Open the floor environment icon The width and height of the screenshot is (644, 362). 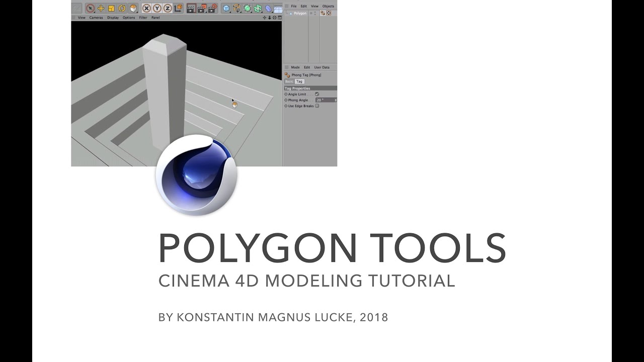[278, 9]
